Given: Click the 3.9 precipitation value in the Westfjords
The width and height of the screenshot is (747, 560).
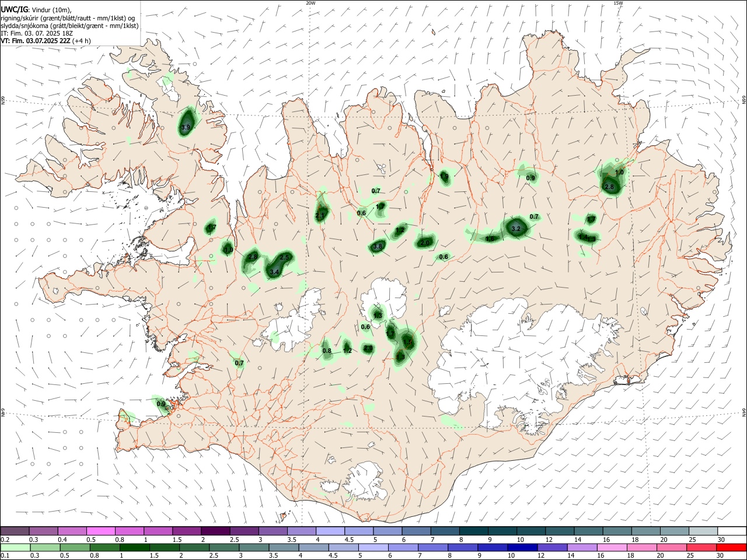Looking at the screenshot, I should coord(186,127).
